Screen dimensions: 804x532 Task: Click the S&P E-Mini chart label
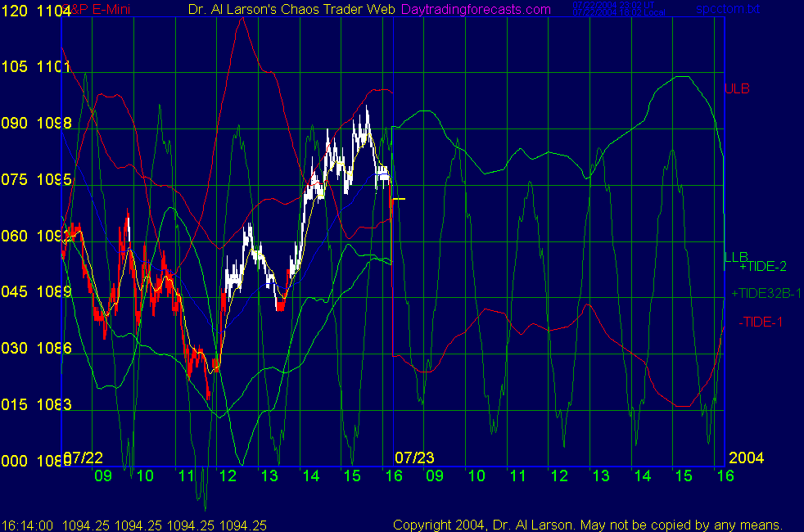[x=97, y=9]
